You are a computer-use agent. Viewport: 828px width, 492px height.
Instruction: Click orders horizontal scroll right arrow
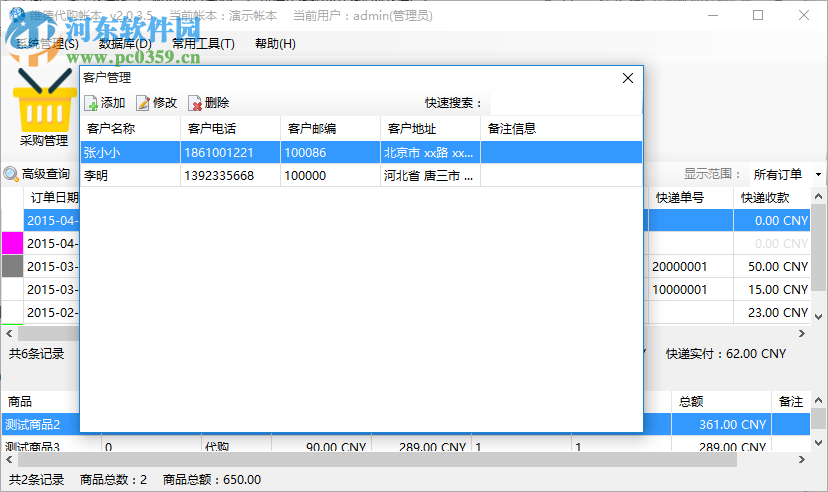coord(802,334)
